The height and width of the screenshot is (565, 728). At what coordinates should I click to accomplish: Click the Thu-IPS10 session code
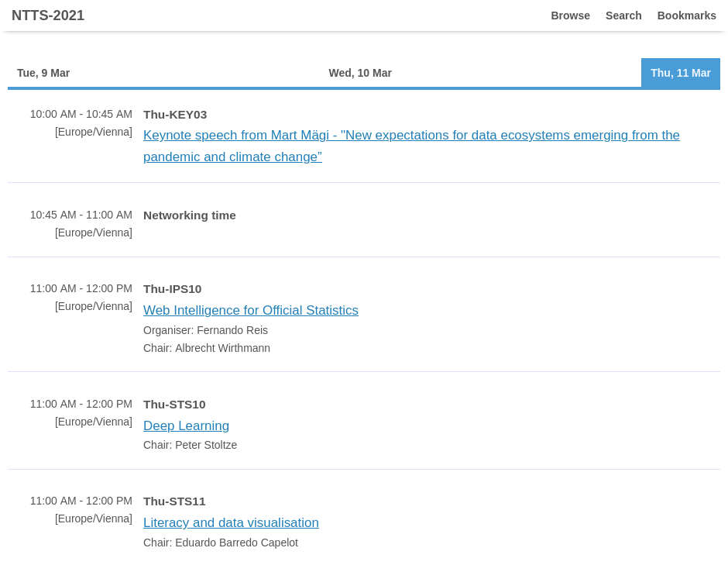pyautogui.click(x=172, y=289)
